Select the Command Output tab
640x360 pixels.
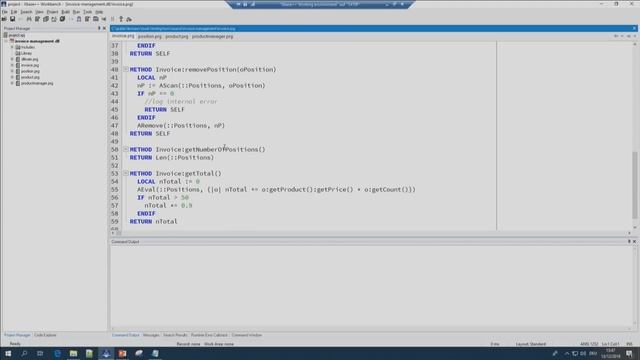point(125,335)
